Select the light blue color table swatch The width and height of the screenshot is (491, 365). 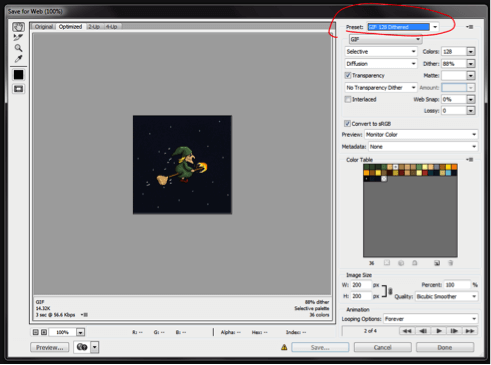pyautogui.click(x=448, y=173)
